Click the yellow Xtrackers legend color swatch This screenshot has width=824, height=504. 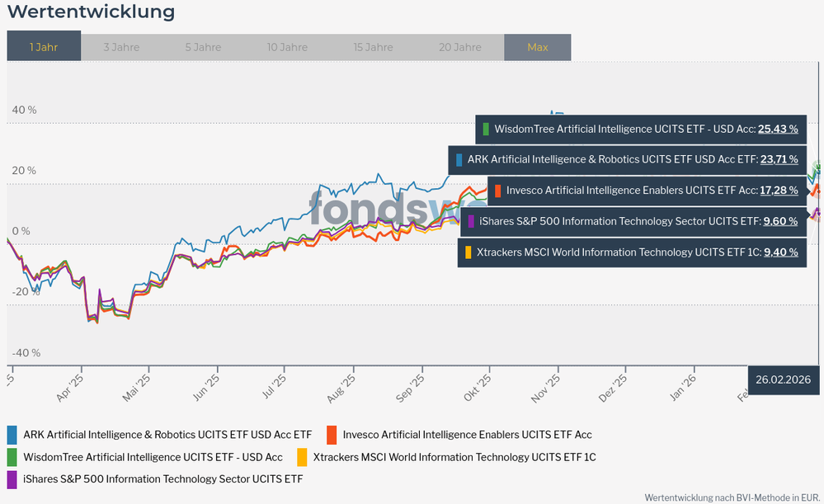[302, 457]
